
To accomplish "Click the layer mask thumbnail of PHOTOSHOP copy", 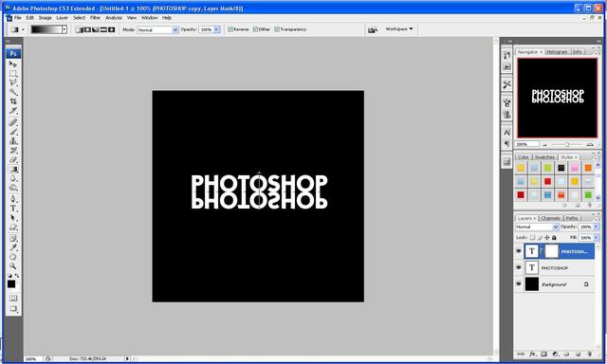I will click(x=551, y=251).
